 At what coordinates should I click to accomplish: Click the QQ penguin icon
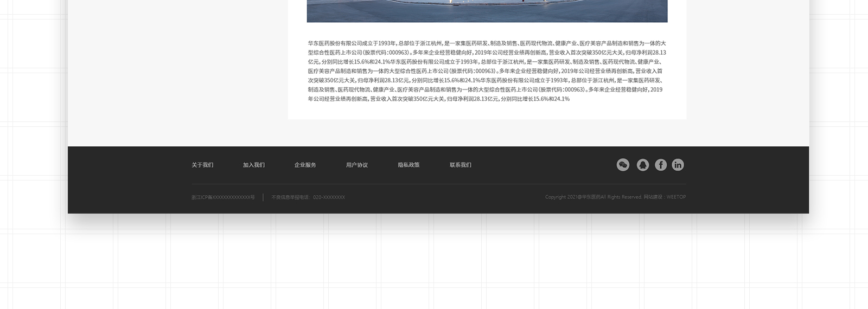pyautogui.click(x=642, y=165)
